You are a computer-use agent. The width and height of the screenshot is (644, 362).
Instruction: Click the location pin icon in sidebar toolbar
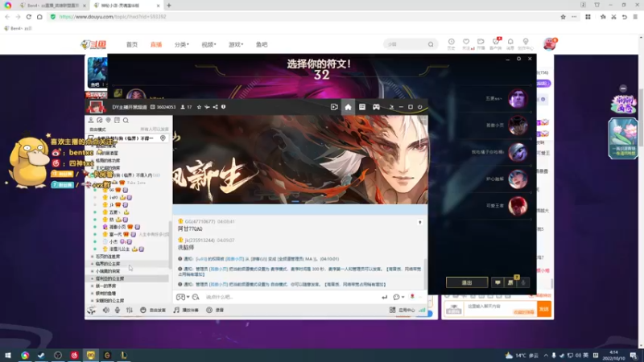pos(109,120)
